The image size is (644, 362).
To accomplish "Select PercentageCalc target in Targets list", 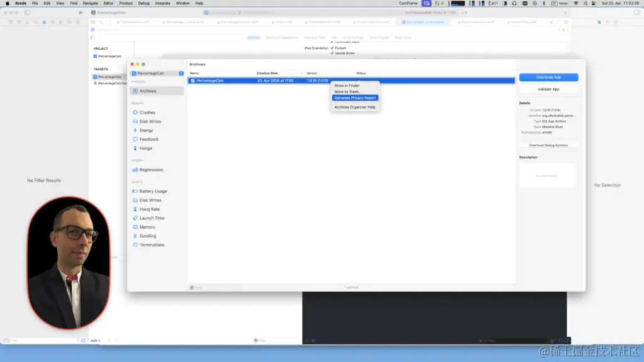I will [x=109, y=77].
